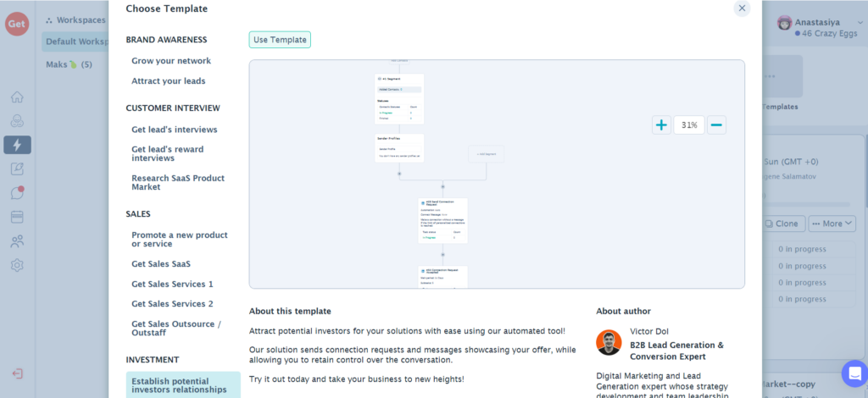Open the support chat widget
The width and height of the screenshot is (868, 398).
[853, 373]
